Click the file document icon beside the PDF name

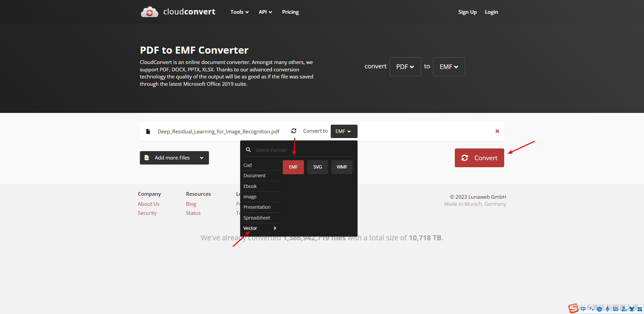(148, 131)
